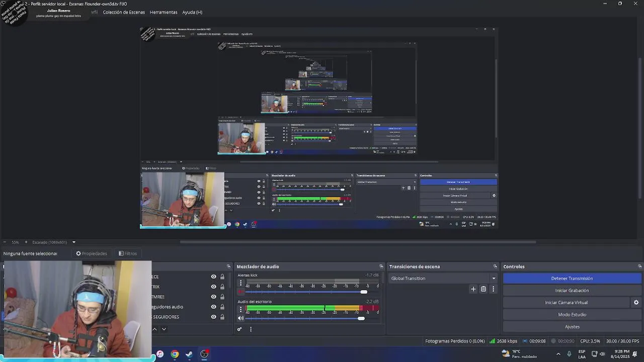644x362 pixels.
Task: Toggle visibility of the SEGUIDORES source
Action: pyautogui.click(x=213, y=317)
